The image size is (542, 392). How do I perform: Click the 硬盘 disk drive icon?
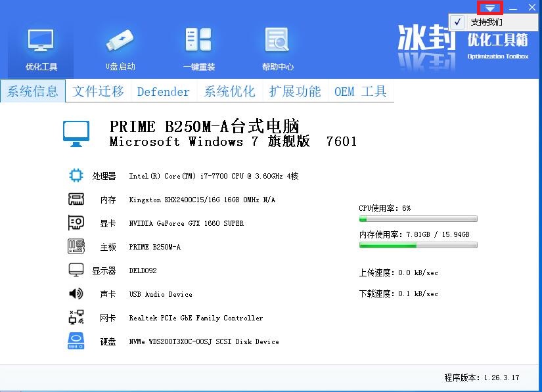click(76, 341)
